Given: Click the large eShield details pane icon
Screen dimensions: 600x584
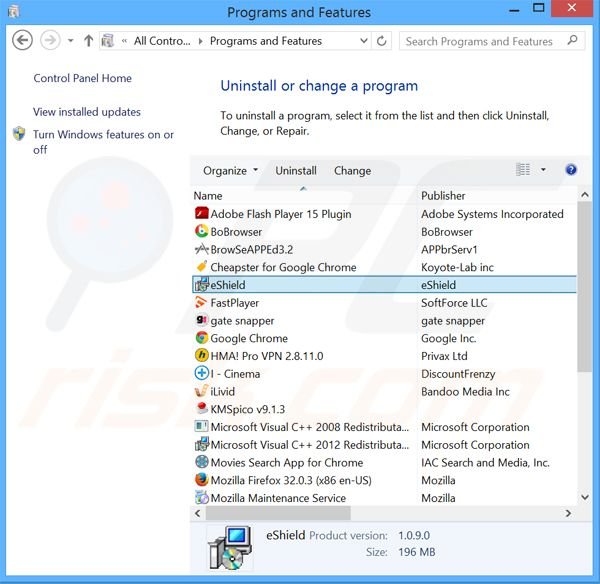Looking at the screenshot, I should (x=230, y=548).
